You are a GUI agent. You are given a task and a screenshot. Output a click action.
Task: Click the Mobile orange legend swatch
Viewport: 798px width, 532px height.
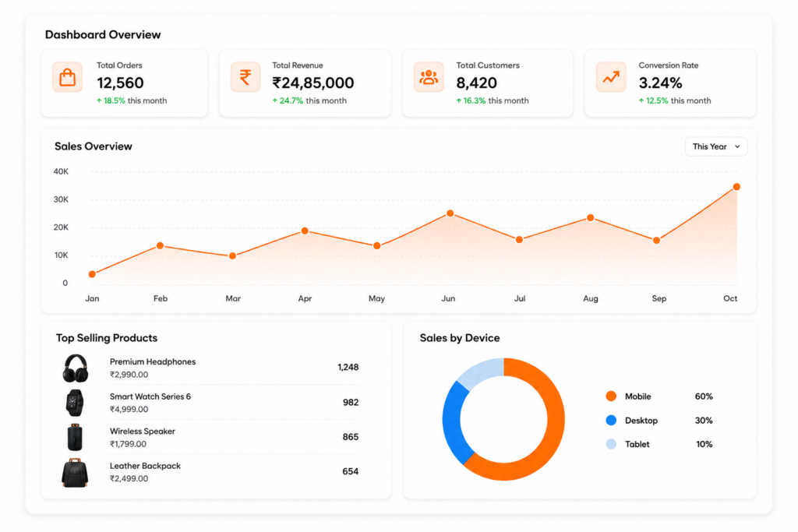[x=611, y=396]
